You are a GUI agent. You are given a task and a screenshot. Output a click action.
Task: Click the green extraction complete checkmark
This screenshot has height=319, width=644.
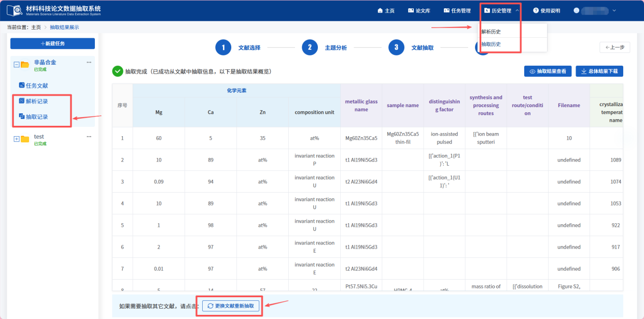(118, 71)
